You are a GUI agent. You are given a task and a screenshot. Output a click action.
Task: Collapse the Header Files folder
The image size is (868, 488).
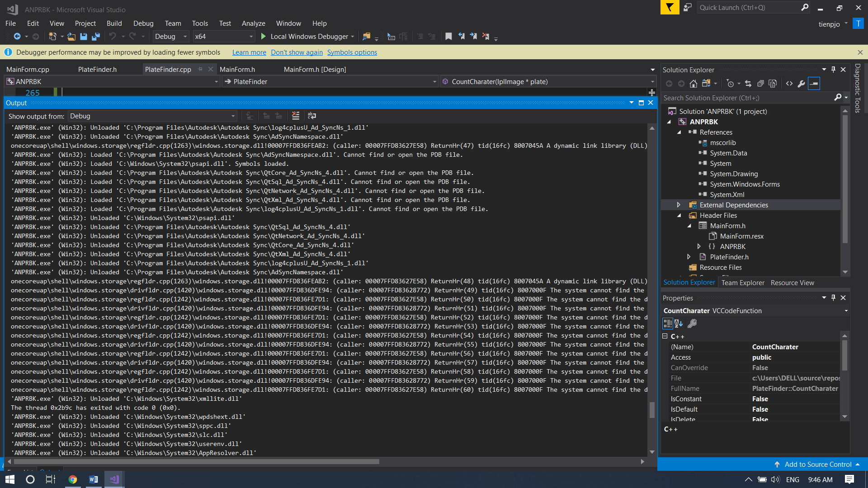tap(679, 216)
